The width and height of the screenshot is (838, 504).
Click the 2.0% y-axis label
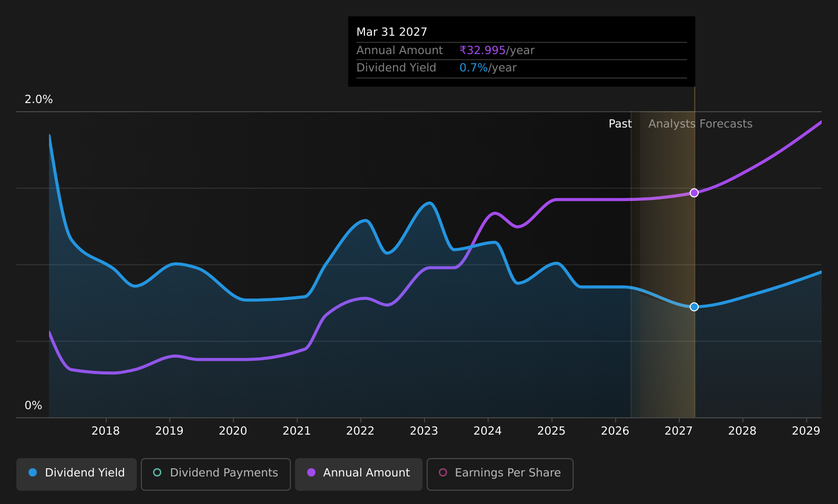pyautogui.click(x=39, y=99)
